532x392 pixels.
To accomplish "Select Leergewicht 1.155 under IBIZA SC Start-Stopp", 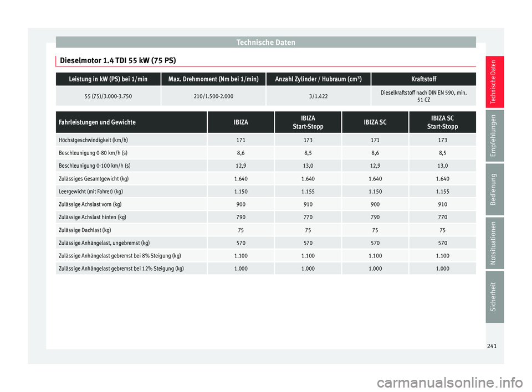I will (x=442, y=192).
